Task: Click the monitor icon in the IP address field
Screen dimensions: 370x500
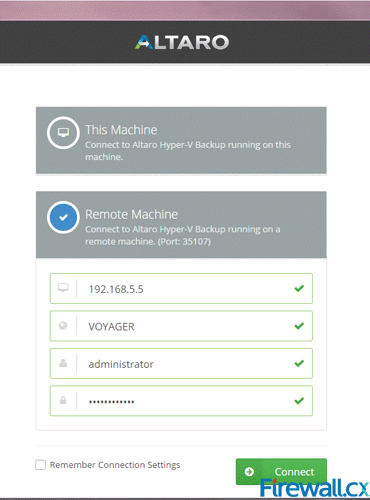Action: coord(63,287)
